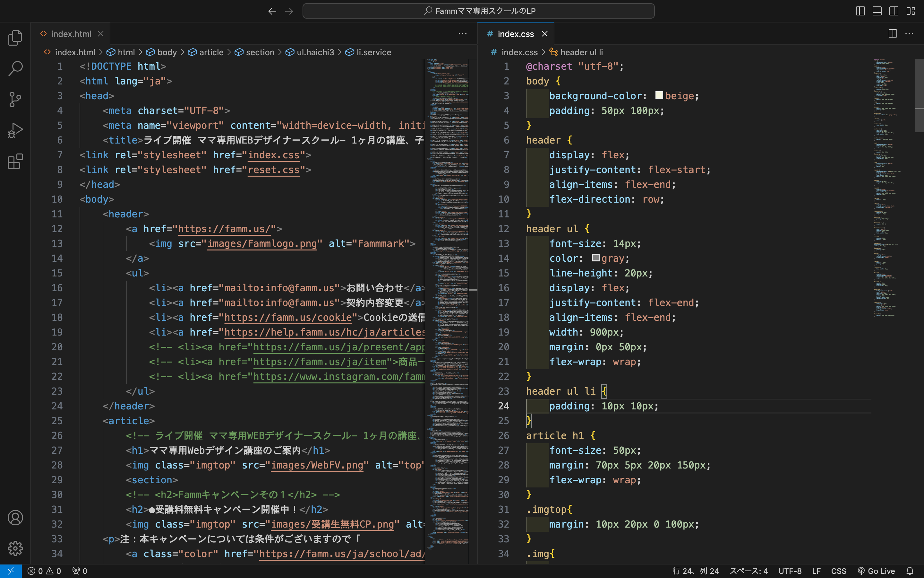This screenshot has width=924, height=578.
Task: Toggle the primary side bar layout icon
Action: [x=860, y=11]
